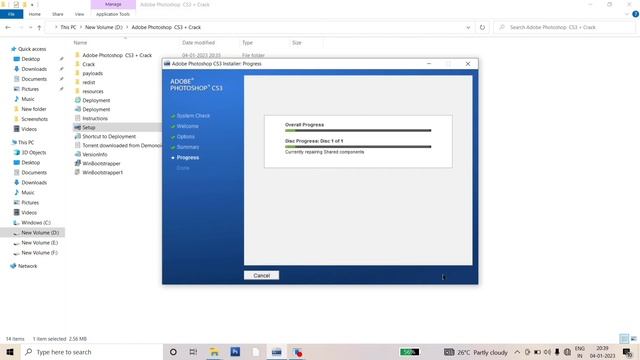Open the ENG IN language indicator
Screen dimensions: 640x360
[x=580, y=352]
